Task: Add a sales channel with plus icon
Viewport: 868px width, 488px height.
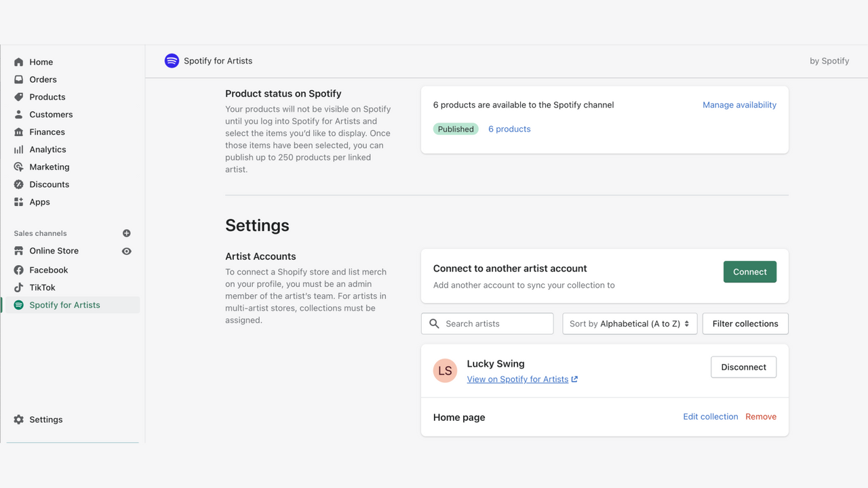Action: click(126, 233)
